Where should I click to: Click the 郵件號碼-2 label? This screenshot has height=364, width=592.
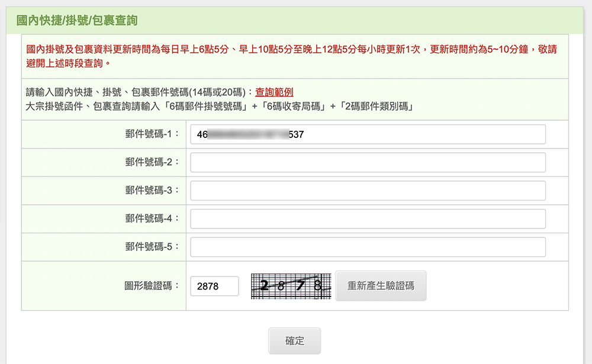[x=152, y=162]
